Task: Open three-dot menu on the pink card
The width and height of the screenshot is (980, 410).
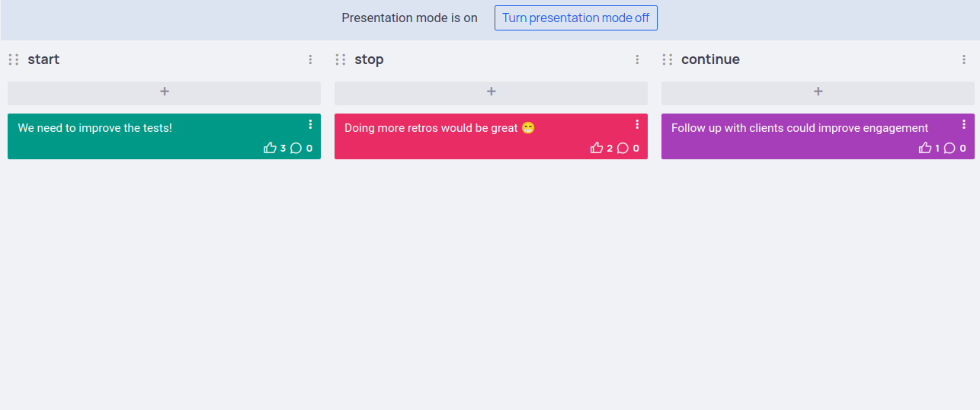Action: click(637, 124)
